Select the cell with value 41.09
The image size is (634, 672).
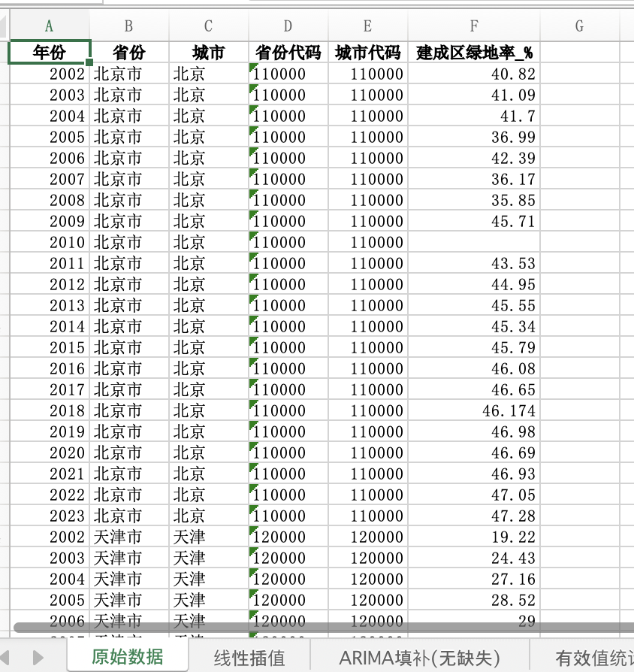[474, 95]
